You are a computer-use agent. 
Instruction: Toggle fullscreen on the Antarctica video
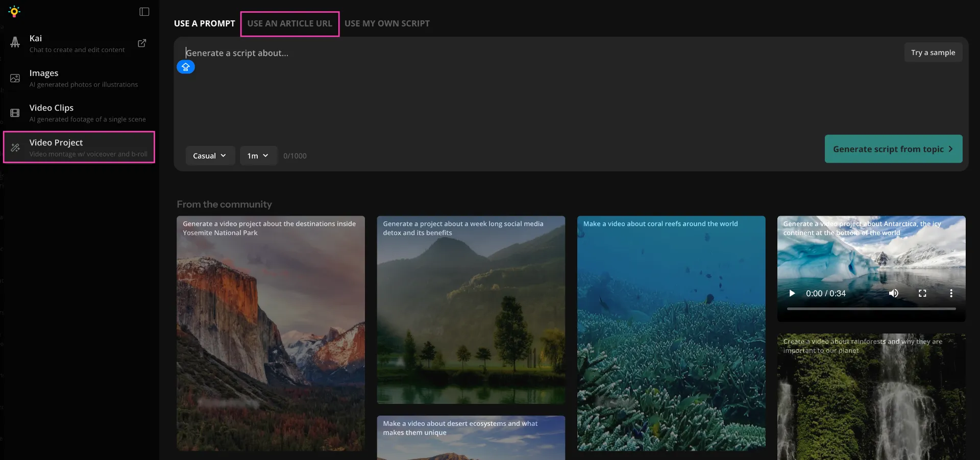pyautogui.click(x=922, y=293)
